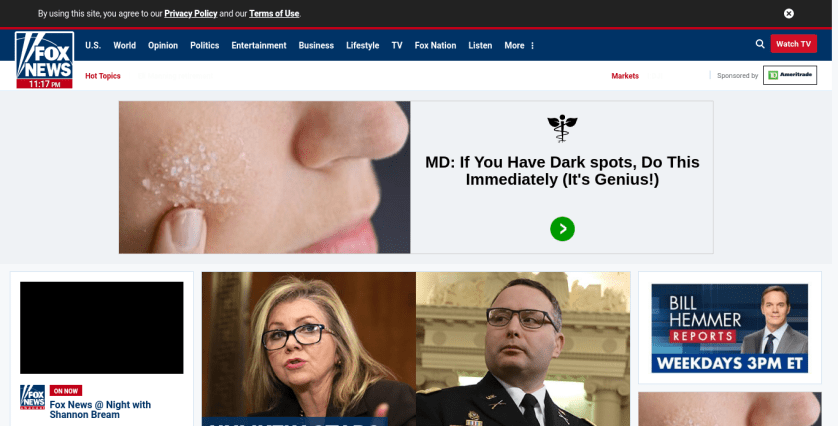Open the Bill Hemmer Reports promo banner
The width and height of the screenshot is (838, 426).
(730, 328)
